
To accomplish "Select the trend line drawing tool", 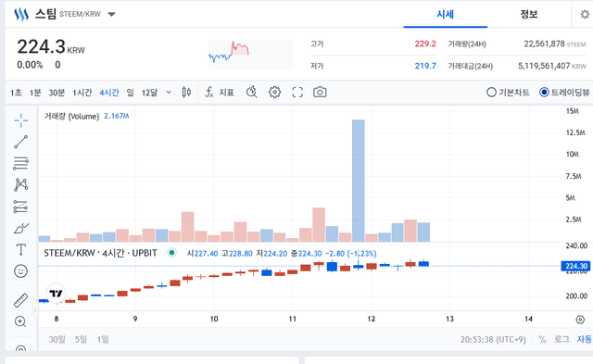I will 20,142.
